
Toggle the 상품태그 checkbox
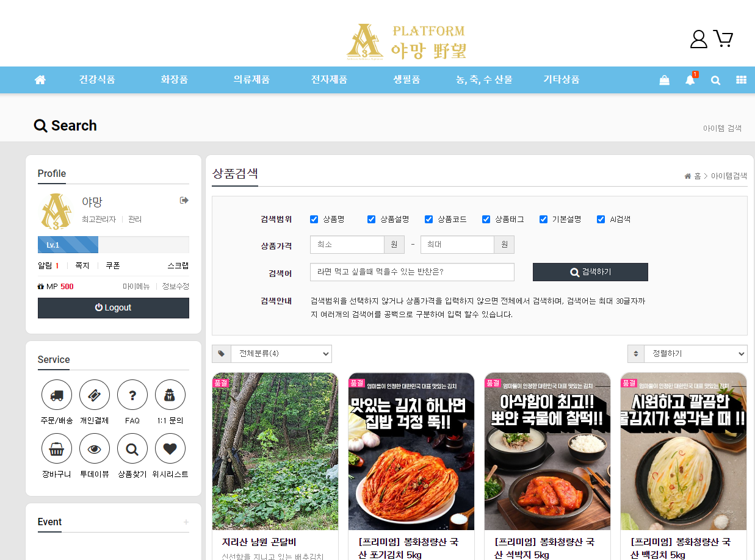click(x=486, y=220)
